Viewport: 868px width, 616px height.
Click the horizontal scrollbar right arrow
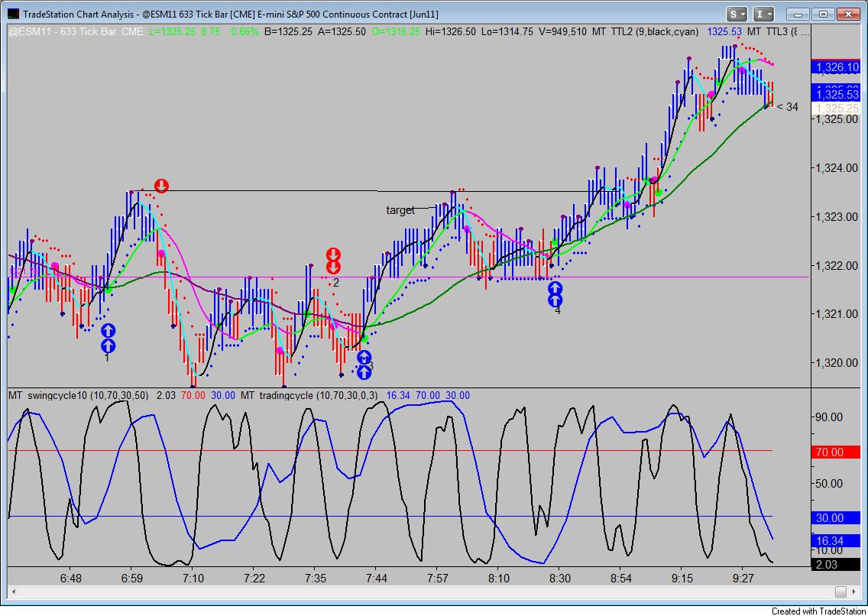click(855, 592)
